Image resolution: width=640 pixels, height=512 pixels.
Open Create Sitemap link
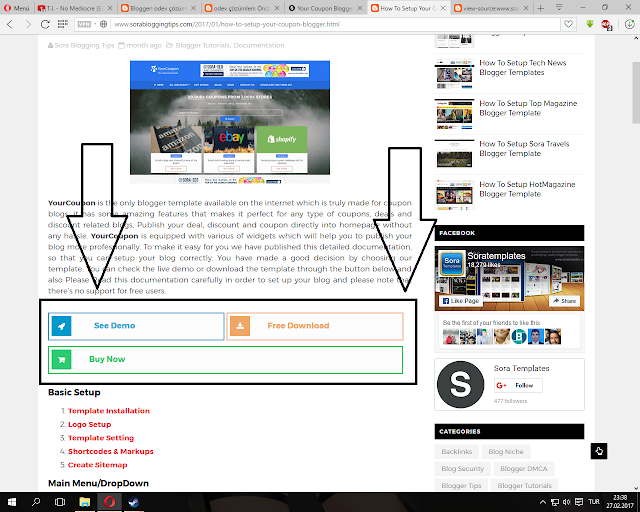pyautogui.click(x=97, y=465)
